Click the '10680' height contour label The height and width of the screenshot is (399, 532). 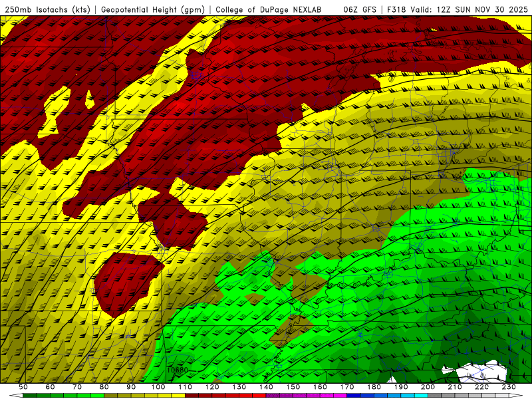click(x=177, y=370)
